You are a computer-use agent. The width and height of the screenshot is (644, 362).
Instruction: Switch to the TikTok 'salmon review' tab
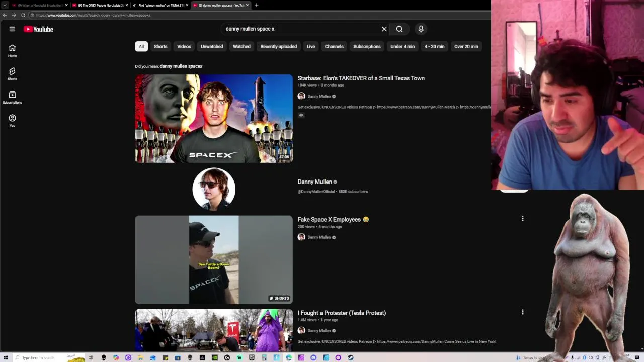160,5
